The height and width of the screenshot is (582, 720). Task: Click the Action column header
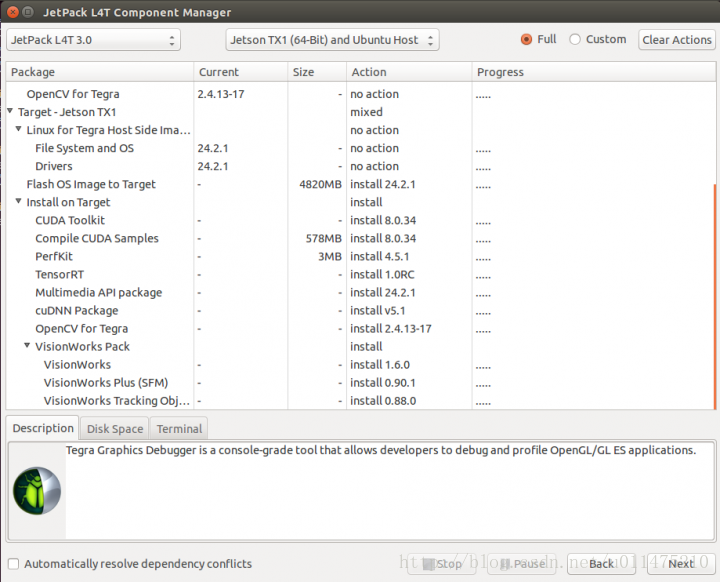click(409, 72)
